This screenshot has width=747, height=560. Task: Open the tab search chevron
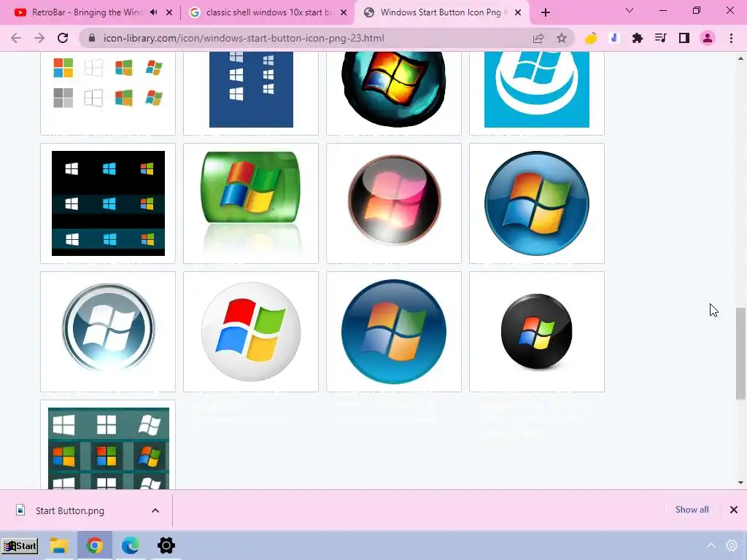[630, 10]
